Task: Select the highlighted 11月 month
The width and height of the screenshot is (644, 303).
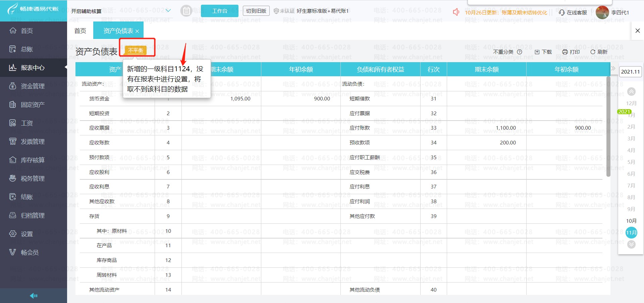Action: (631, 233)
